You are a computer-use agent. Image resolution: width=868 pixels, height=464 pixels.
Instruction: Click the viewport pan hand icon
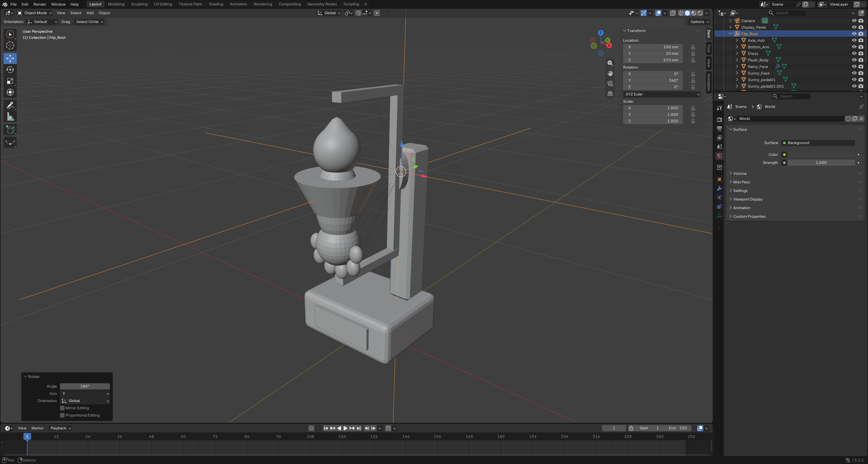click(x=610, y=73)
